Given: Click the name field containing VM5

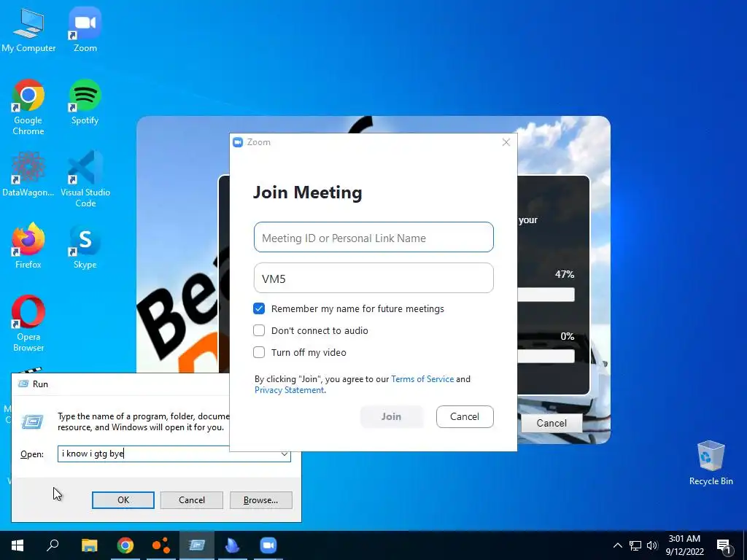Looking at the screenshot, I should click(x=373, y=278).
